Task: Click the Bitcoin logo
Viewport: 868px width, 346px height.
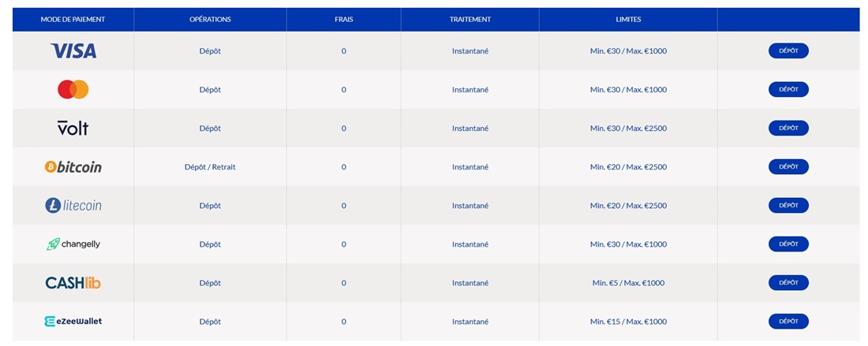Action: (73, 167)
